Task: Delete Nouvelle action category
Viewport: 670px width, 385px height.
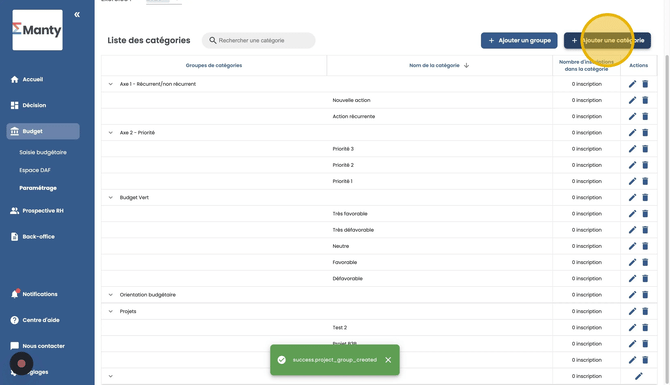Action: coord(645,100)
